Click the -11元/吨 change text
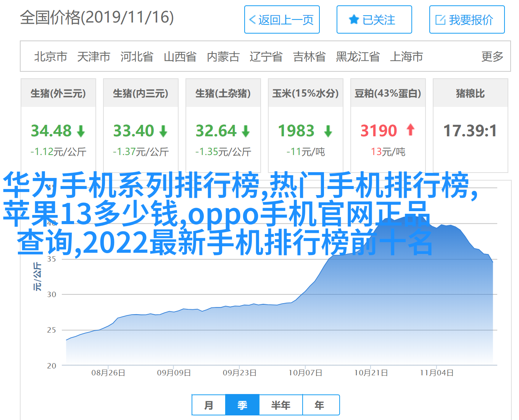 click(306, 152)
